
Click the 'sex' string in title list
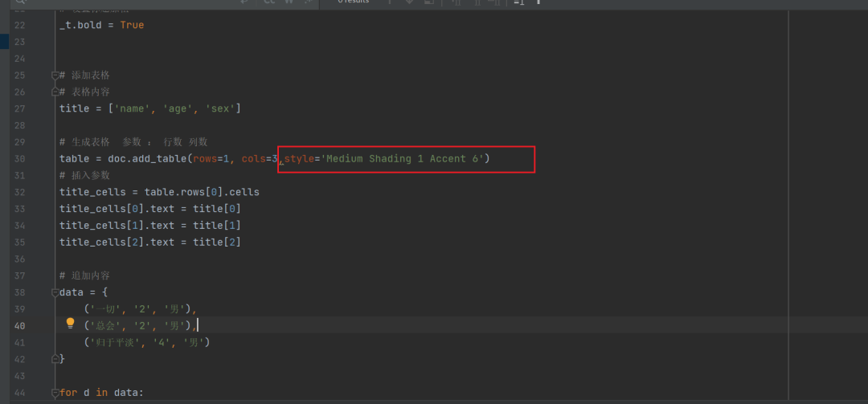pos(219,108)
